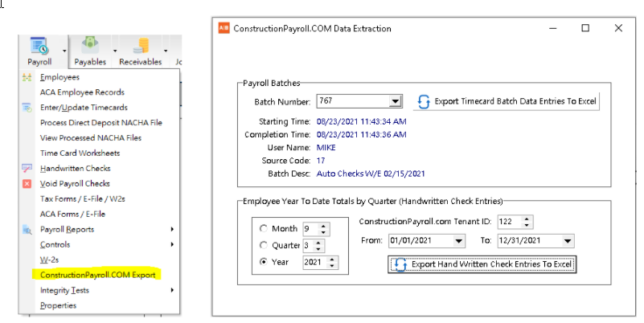Click Starting Time value 08/23/2021 11:43:34 AM
The image size is (644, 323).
click(x=362, y=121)
